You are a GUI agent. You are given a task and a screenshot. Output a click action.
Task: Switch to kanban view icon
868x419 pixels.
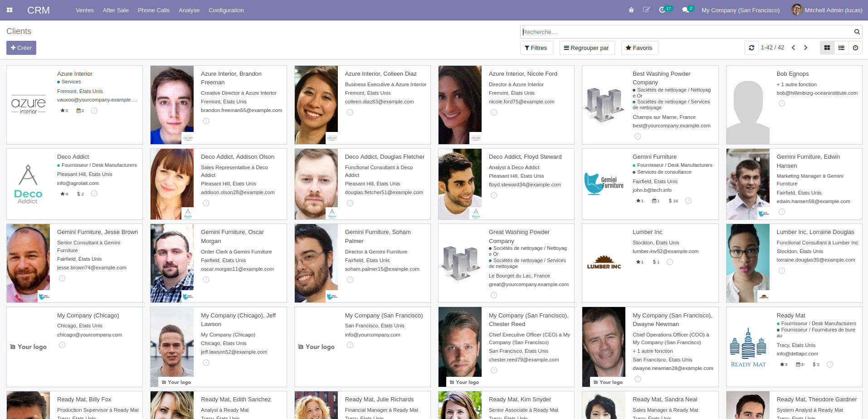[827, 48]
